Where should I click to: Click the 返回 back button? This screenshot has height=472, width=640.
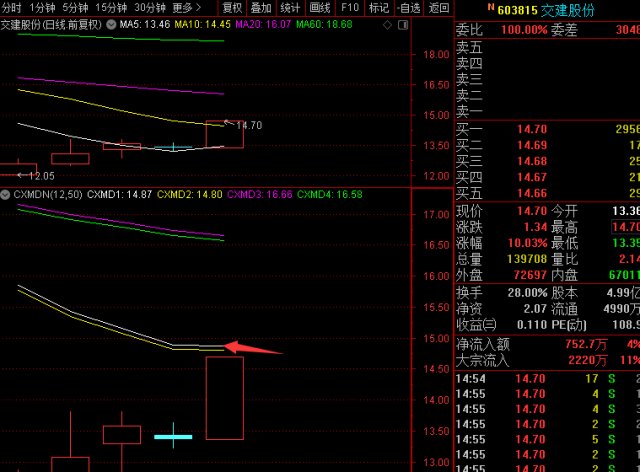(x=439, y=7)
